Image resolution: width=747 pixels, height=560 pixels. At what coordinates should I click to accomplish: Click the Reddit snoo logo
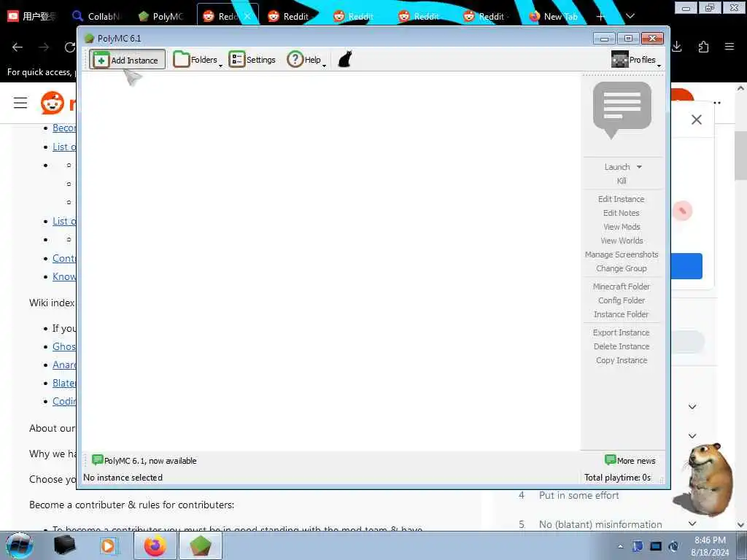53,103
